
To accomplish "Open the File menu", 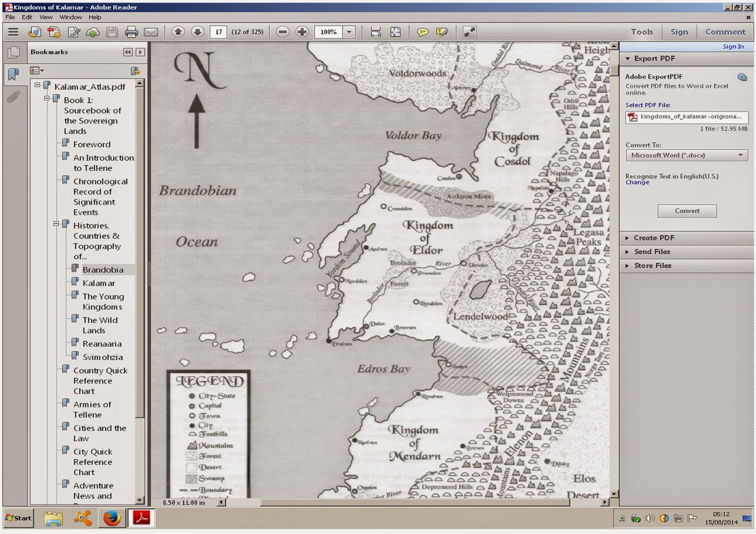I will (x=10, y=17).
